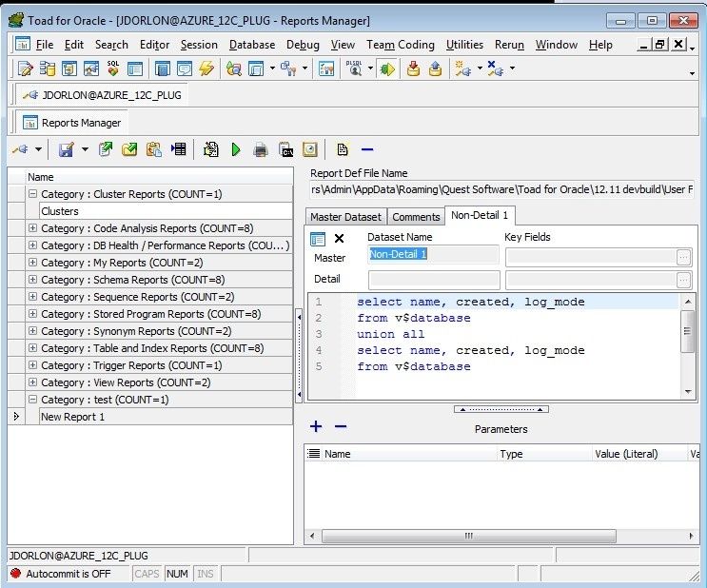
Task: Click ellipsis button for Master Key Fields
Action: pos(683,257)
